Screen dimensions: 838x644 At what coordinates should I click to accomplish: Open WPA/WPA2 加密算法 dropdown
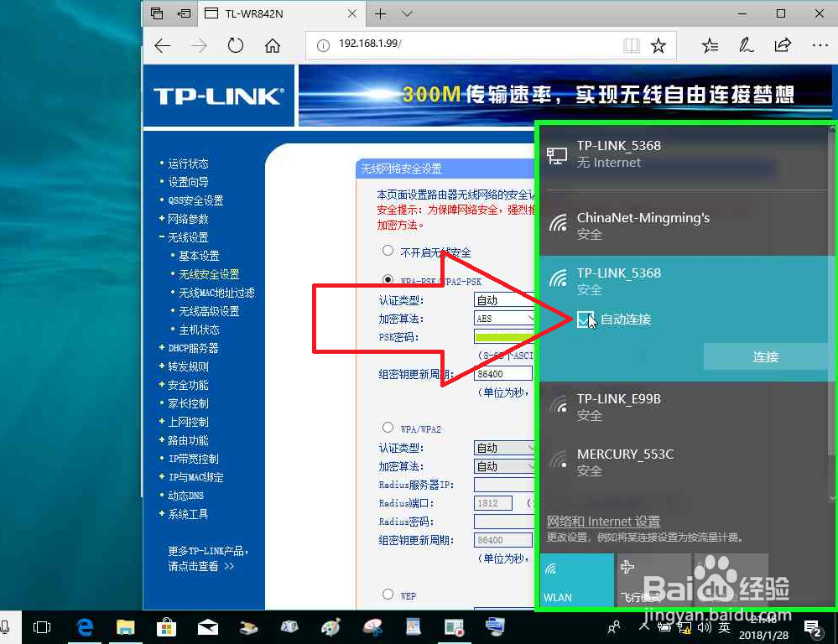[504, 466]
